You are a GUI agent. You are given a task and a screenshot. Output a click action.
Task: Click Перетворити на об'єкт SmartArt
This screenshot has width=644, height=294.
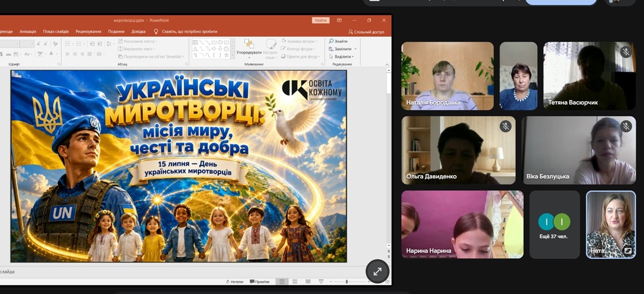(x=151, y=56)
